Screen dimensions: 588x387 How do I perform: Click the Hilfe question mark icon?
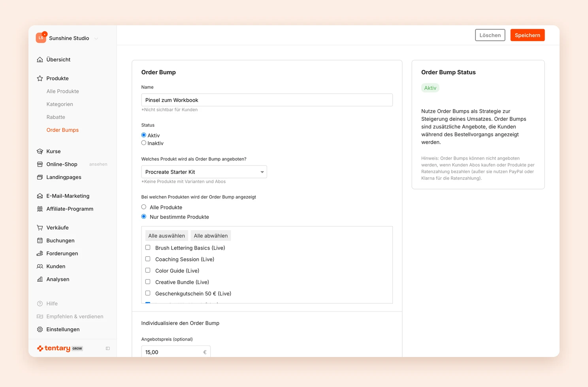[40, 304]
